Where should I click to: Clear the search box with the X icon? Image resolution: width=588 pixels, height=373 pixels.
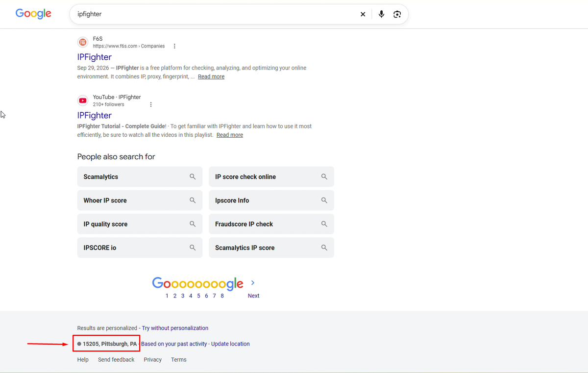point(363,14)
